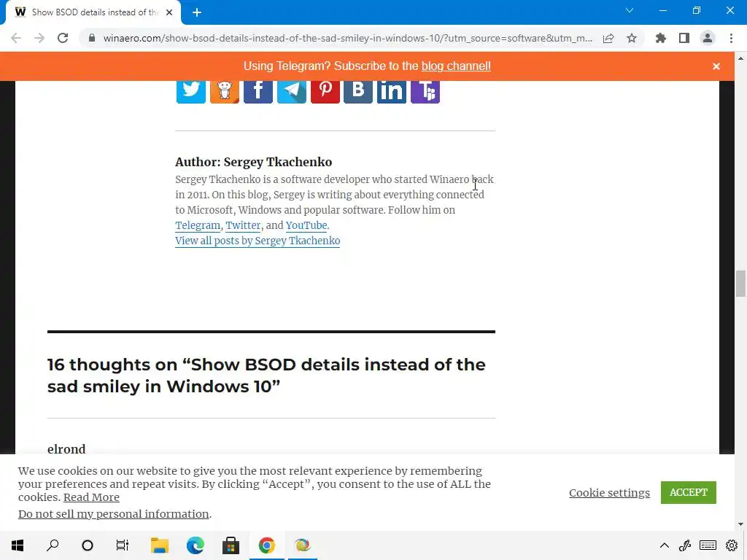Share the post via the VK icon
This screenshot has width=747, height=560.
[358, 90]
